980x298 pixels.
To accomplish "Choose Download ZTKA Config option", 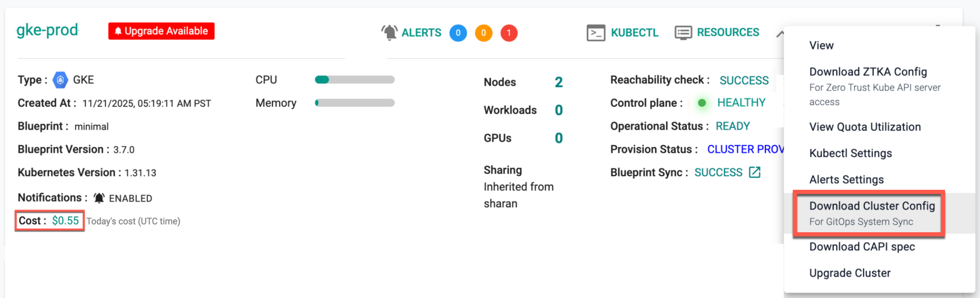I will tap(868, 72).
